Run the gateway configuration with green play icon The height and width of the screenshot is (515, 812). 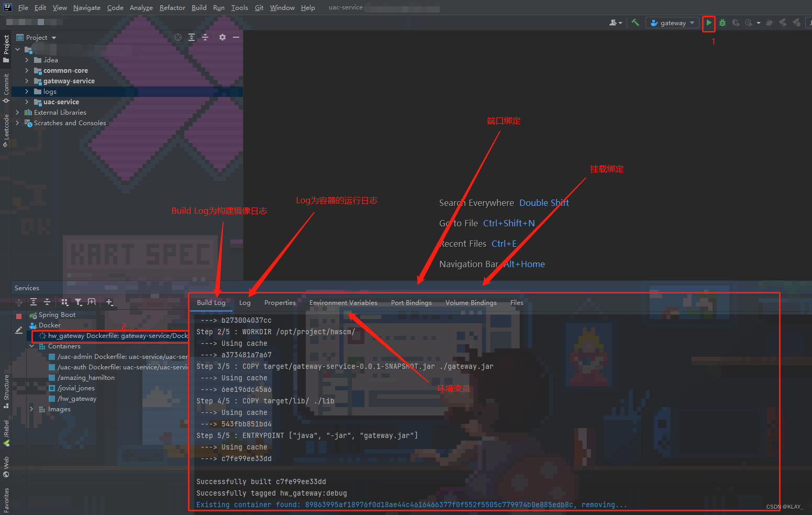708,23
